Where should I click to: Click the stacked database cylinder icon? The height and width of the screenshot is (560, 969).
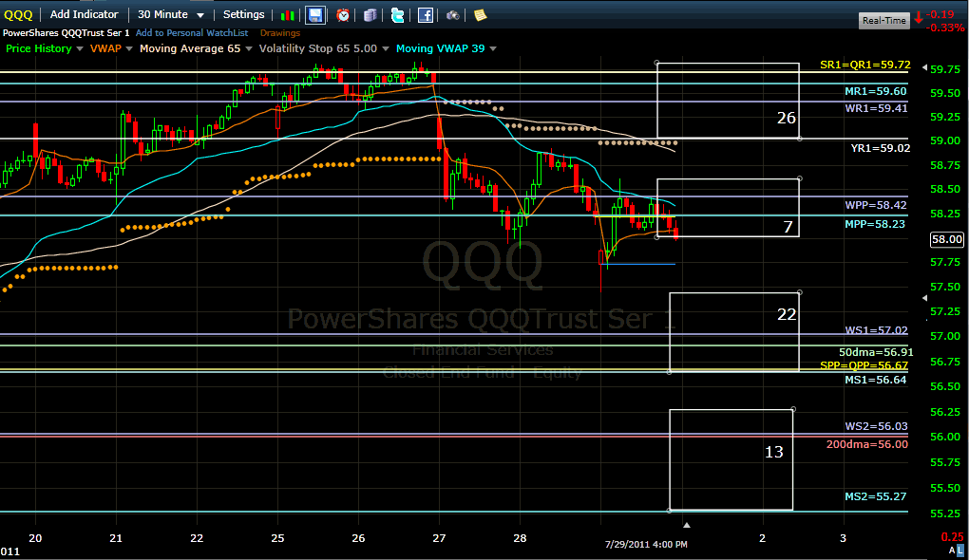[x=370, y=15]
